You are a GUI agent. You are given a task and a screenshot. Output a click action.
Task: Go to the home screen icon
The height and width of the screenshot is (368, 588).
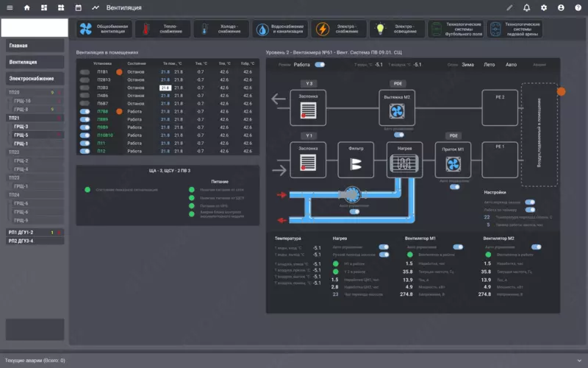[26, 7]
